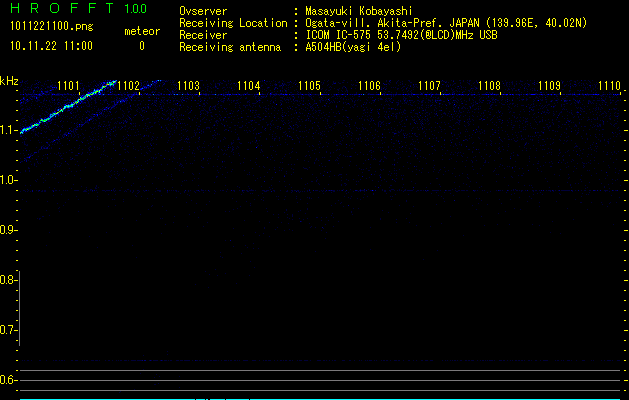Click the 1101 time axis label
Screen dimensions: 629x400
click(68, 85)
